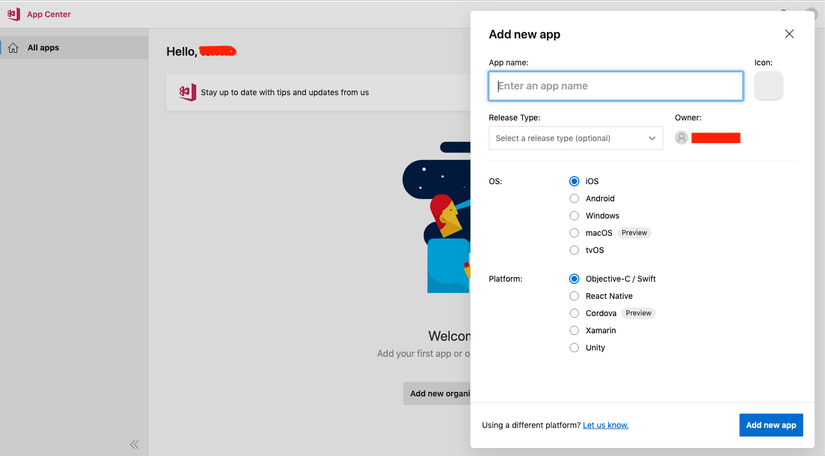This screenshot has height=456, width=825.
Task: Select the Xamarin platform option
Action: [574, 330]
